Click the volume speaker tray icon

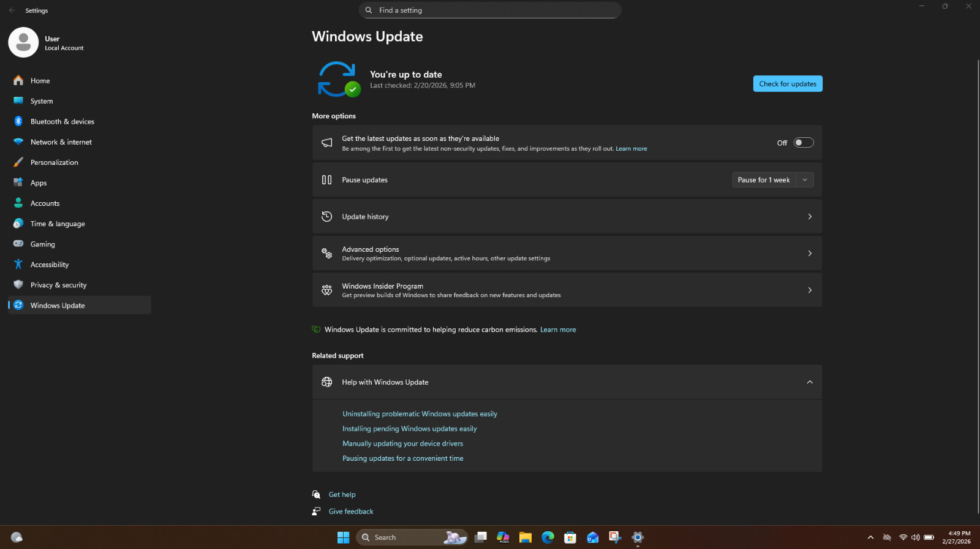[916, 537]
